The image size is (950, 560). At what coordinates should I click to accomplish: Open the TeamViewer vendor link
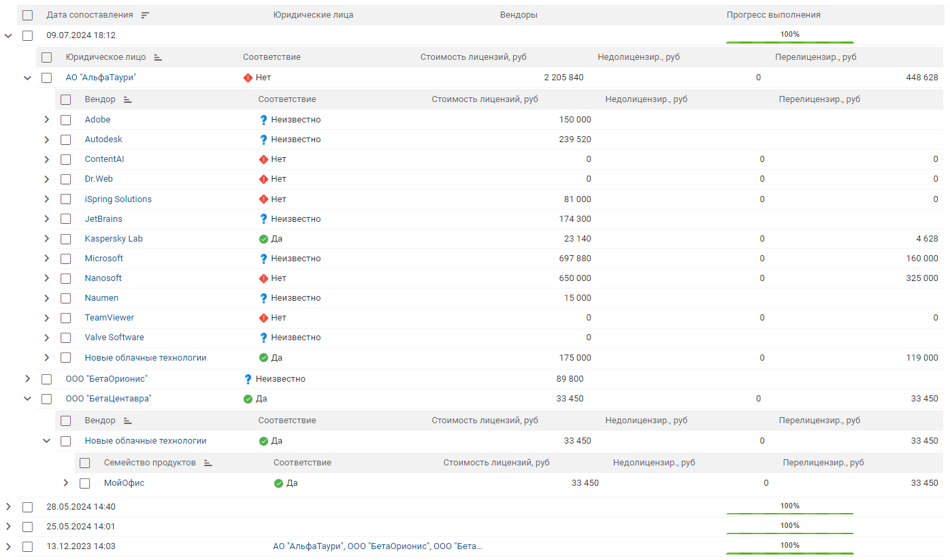[x=108, y=317]
